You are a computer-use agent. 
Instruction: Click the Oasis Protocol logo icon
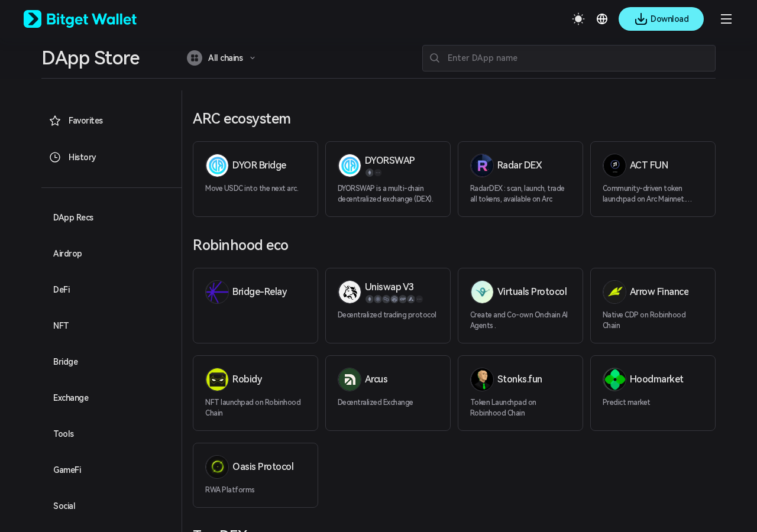point(217,467)
